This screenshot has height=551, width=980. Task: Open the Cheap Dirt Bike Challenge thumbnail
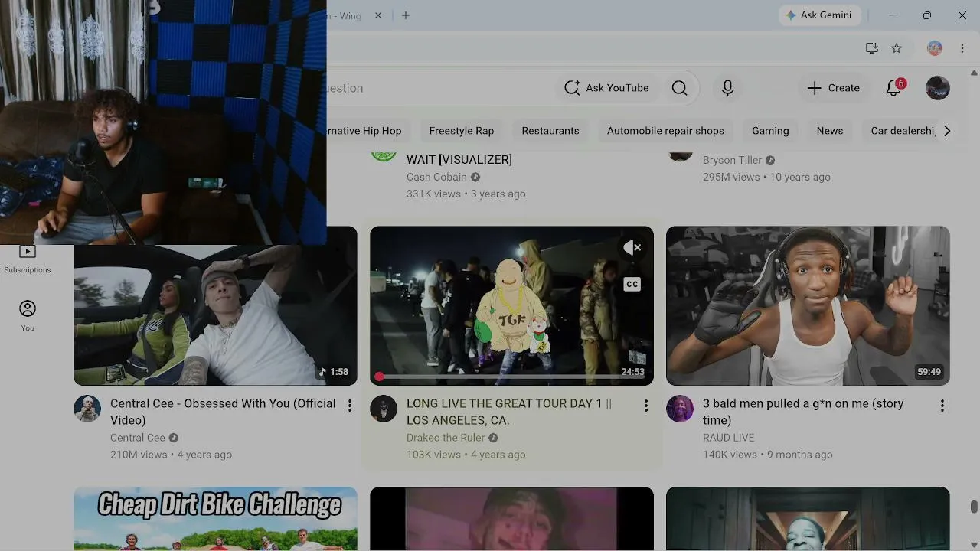pos(215,519)
